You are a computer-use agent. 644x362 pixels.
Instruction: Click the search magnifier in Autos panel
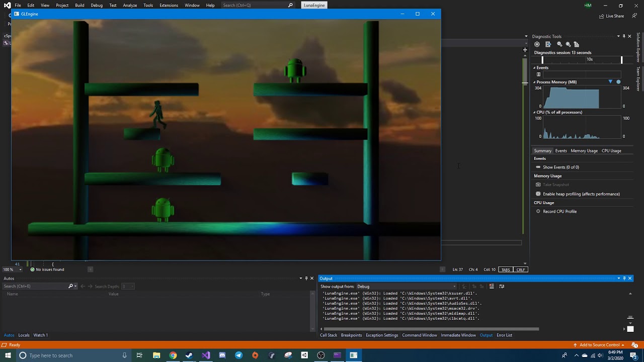click(71, 286)
